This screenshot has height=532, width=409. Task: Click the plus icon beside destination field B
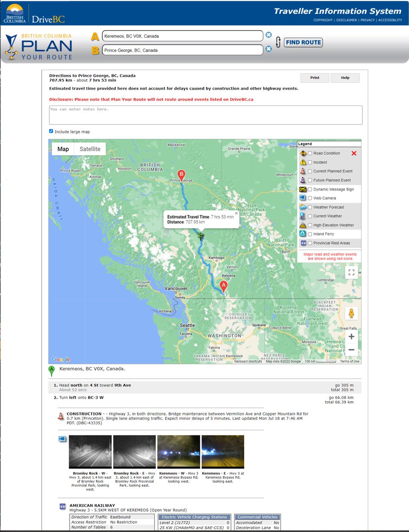[269, 49]
